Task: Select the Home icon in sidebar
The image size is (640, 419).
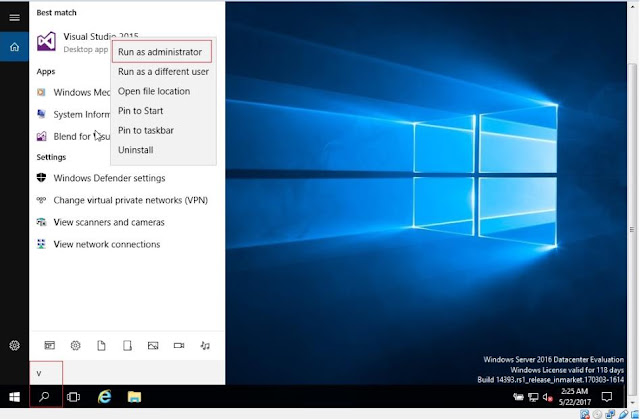Action: tap(14, 47)
